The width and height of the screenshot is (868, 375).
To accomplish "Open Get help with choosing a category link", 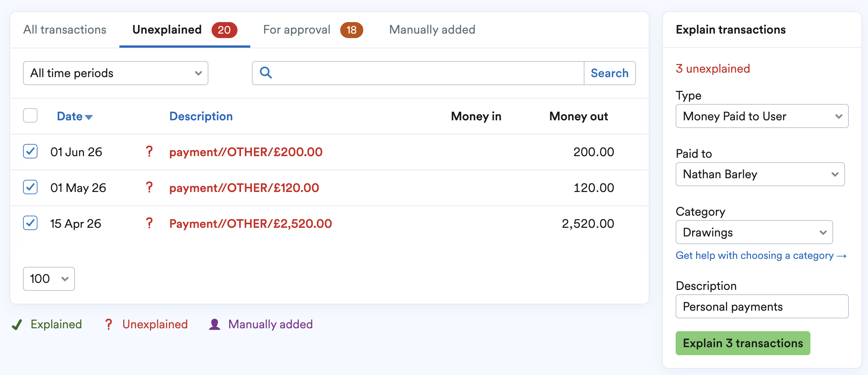I will click(761, 255).
